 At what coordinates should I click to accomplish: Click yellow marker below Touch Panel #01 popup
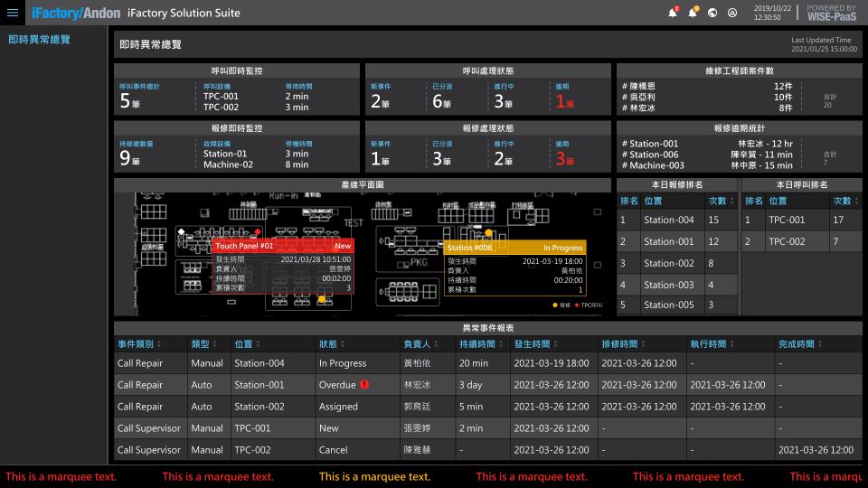(x=321, y=299)
